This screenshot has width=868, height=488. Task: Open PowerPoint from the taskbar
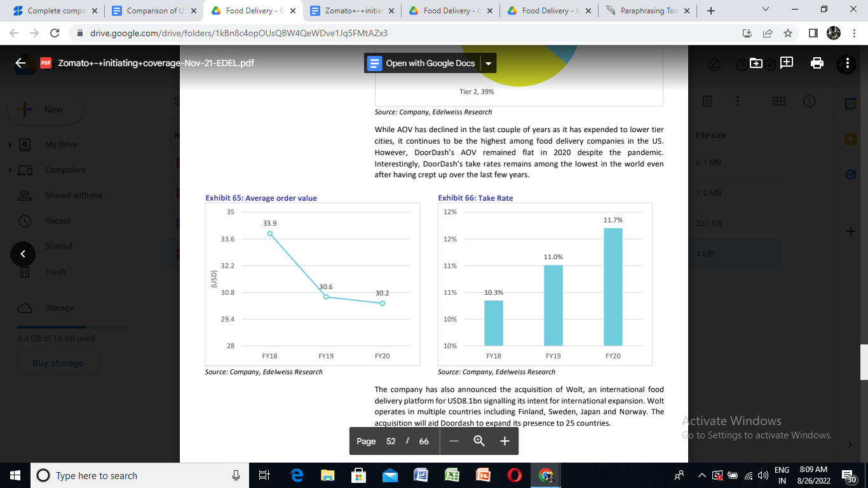(483, 475)
